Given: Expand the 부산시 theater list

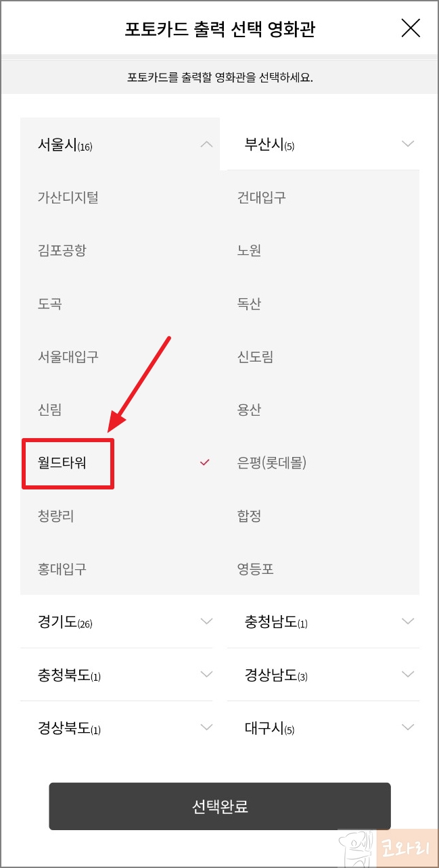Looking at the screenshot, I should pos(407,143).
